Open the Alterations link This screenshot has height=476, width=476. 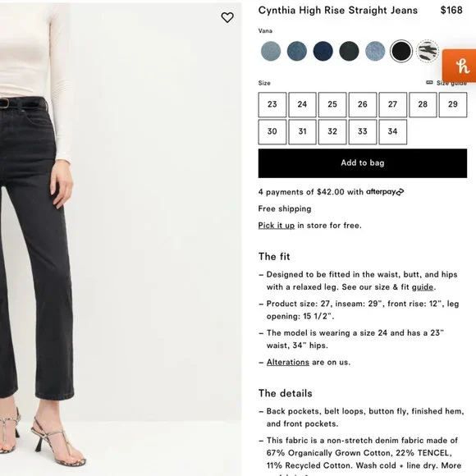(x=288, y=362)
